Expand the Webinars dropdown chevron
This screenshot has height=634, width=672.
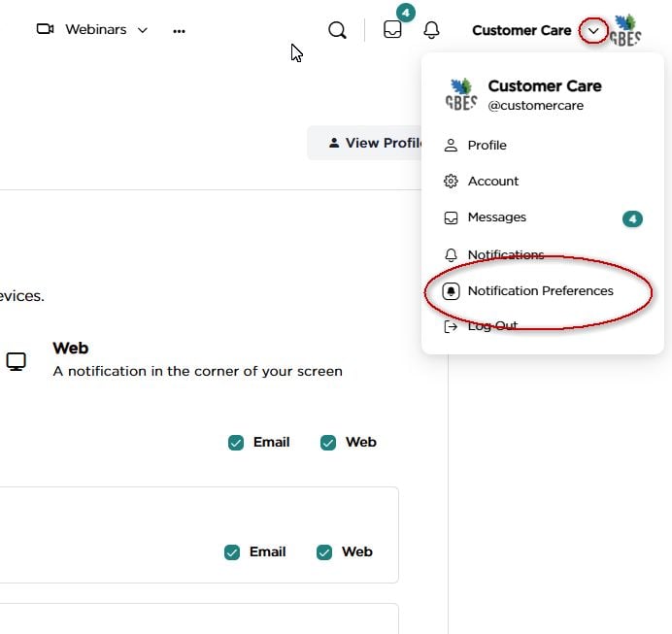click(x=143, y=30)
